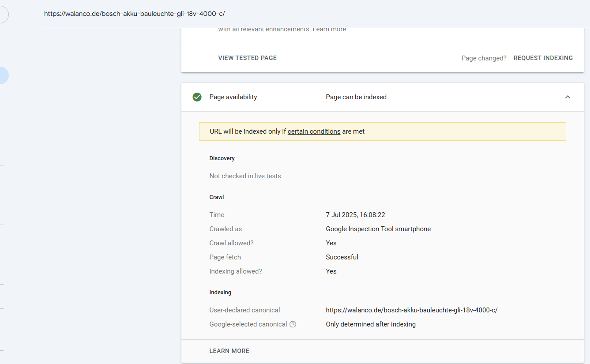The image size is (590, 364).
Task: Select the blue highlighted sidebar item on left edge
Action: coord(4,75)
